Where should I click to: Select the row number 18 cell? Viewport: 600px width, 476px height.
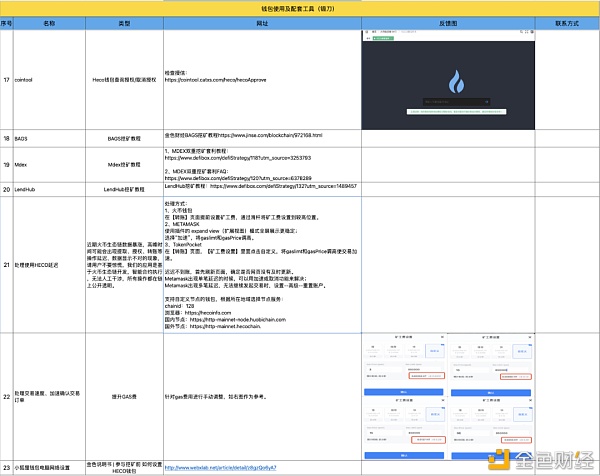[7, 139]
